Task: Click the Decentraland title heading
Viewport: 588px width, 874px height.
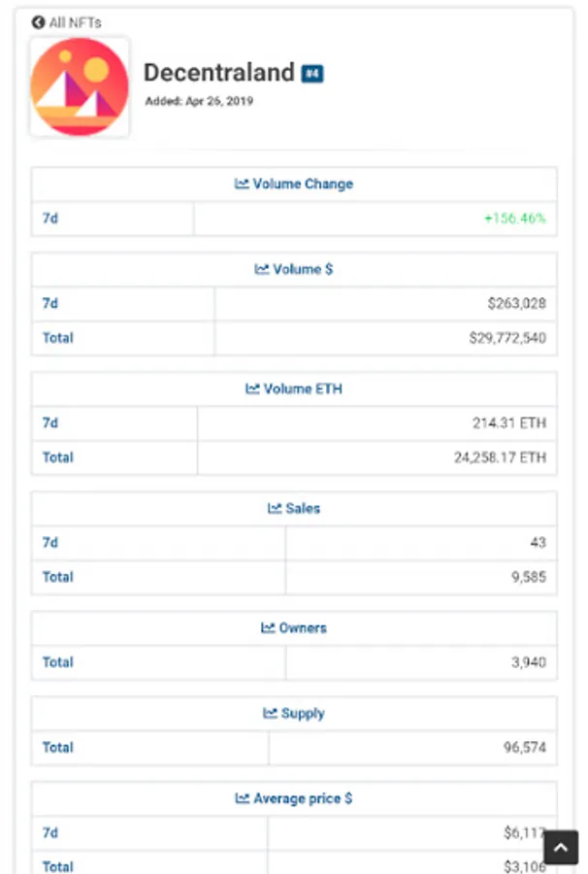Action: [x=218, y=73]
